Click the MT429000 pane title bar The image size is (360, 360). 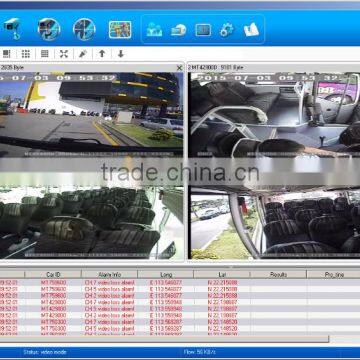tap(274, 67)
